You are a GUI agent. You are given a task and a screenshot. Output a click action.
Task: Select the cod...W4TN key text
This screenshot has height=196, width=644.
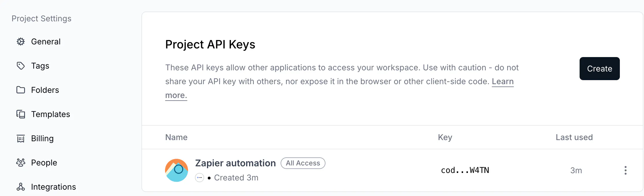[465, 170]
